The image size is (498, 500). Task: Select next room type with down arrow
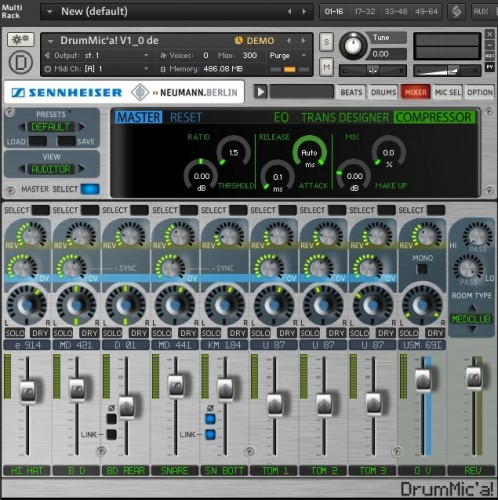pyautogui.click(x=472, y=329)
